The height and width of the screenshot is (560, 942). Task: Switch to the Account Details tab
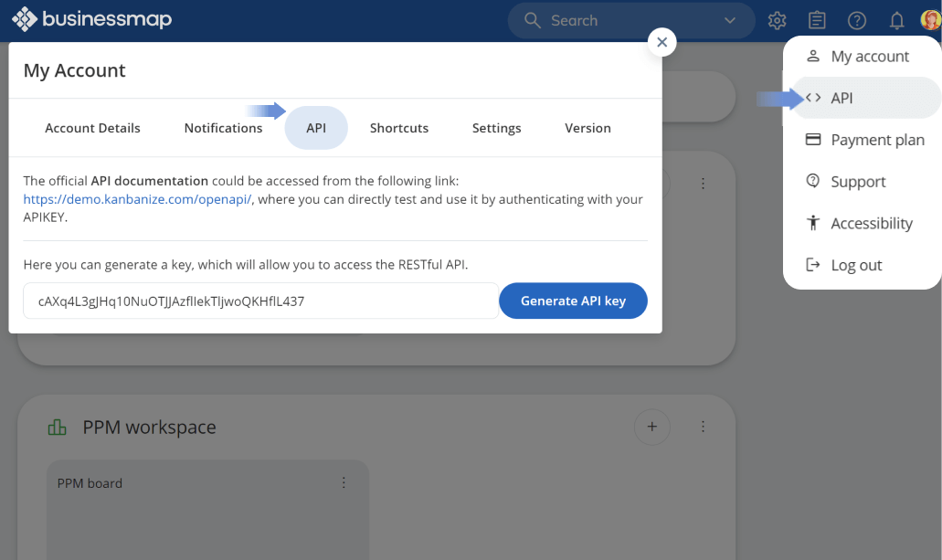(92, 128)
